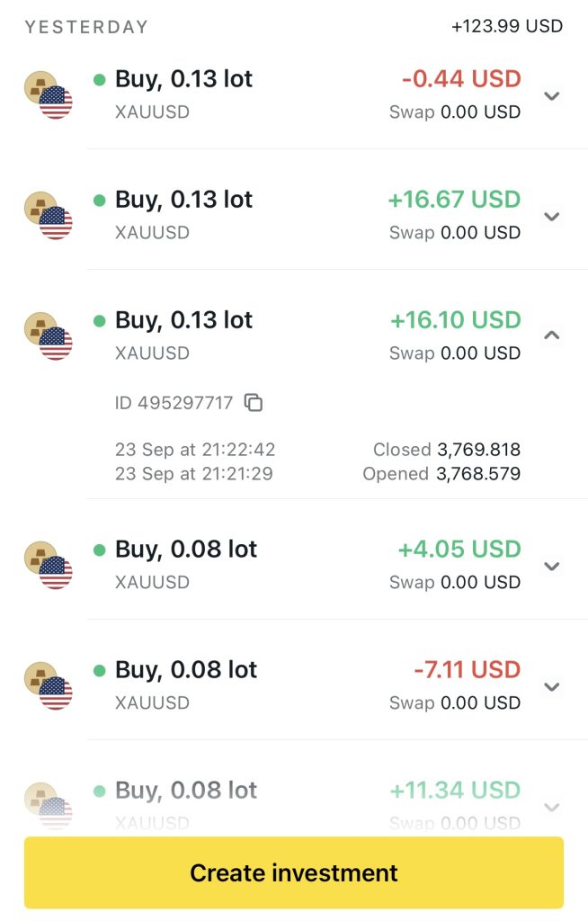This screenshot has height=921, width=588.
Task: Tap the YESTERDAY section header
Action: (x=86, y=27)
